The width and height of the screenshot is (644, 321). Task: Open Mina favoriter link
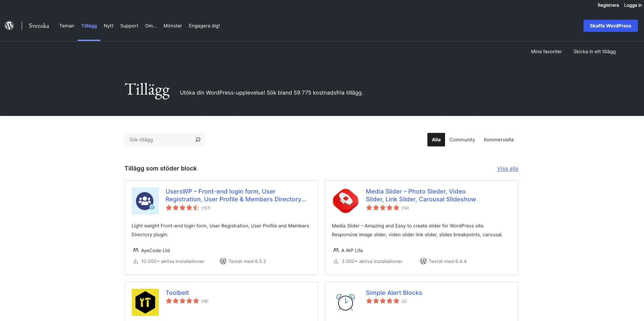(546, 52)
